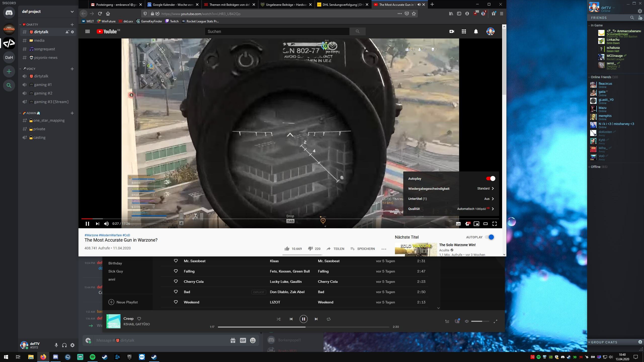Enable YouTube miniplayer

click(x=476, y=224)
